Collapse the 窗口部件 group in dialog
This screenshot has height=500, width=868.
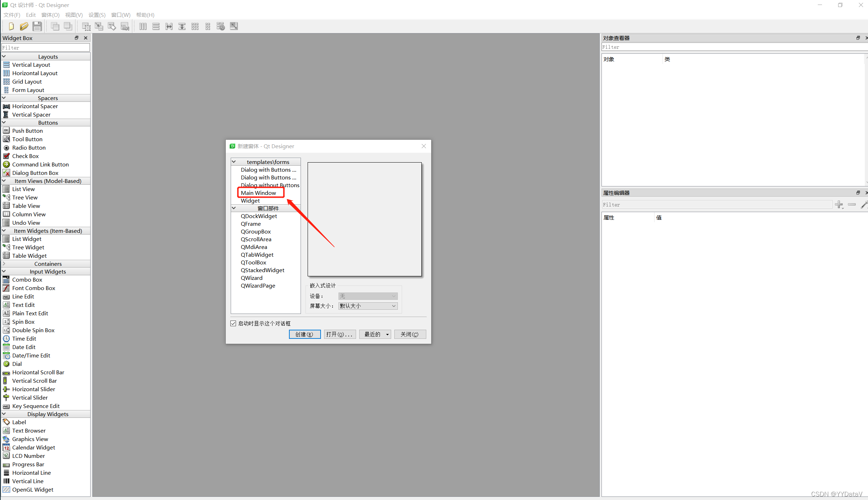click(x=234, y=208)
